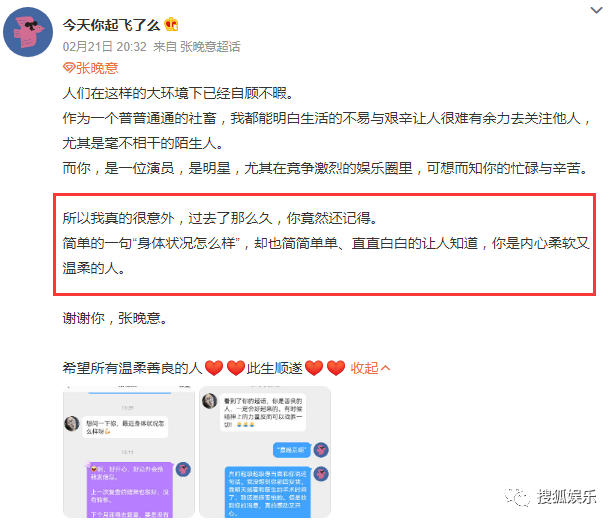Click the diamond icon before 张晚意 tag
Viewport: 616px width, 524px height.
(69, 68)
